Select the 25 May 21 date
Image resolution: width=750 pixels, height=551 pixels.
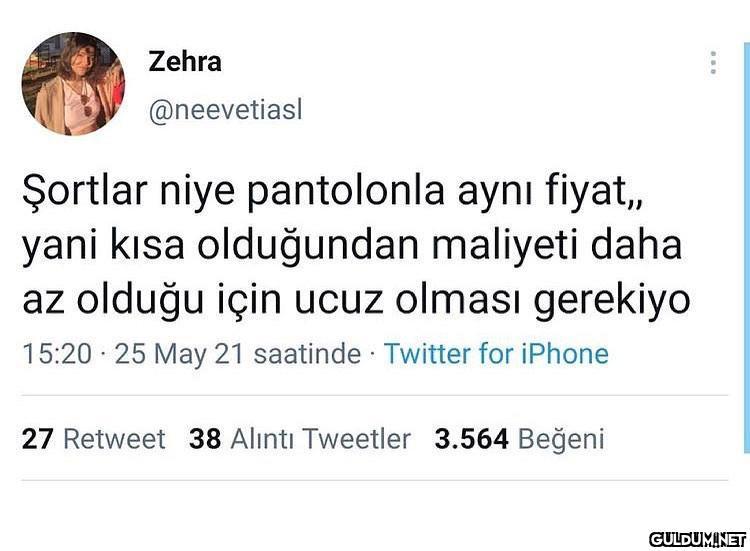coord(179,354)
